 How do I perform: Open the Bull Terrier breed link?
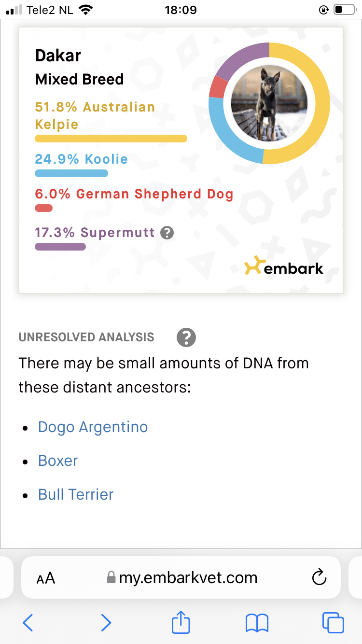click(x=76, y=494)
